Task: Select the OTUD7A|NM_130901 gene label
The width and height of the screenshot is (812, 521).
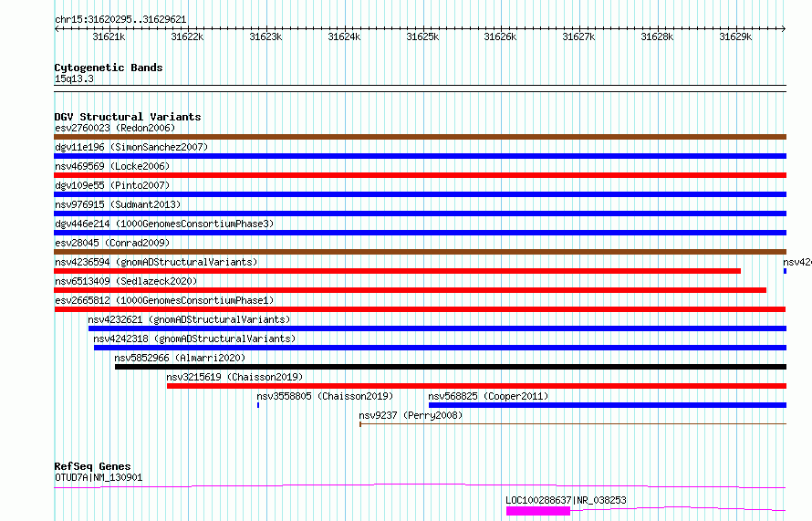Action: pos(99,477)
